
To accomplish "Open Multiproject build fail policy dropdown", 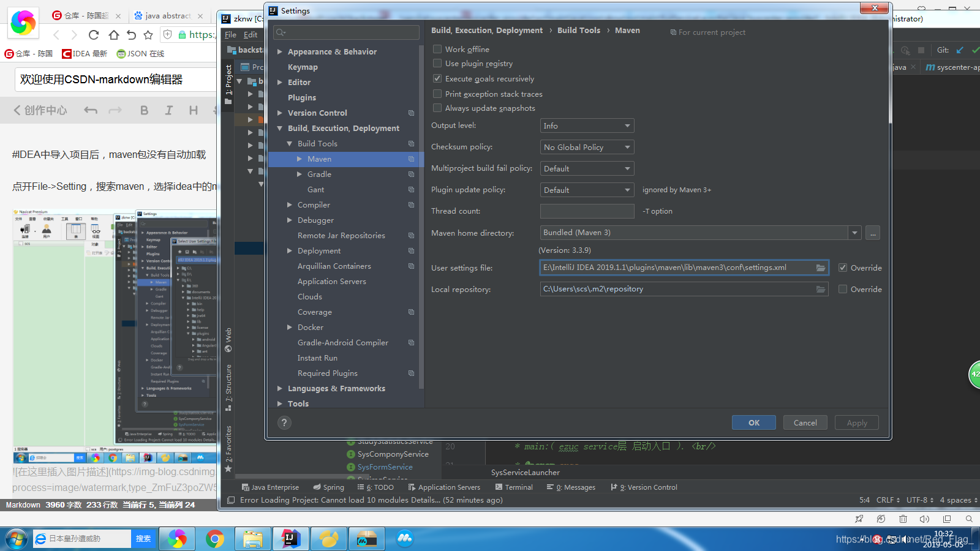I will (587, 168).
